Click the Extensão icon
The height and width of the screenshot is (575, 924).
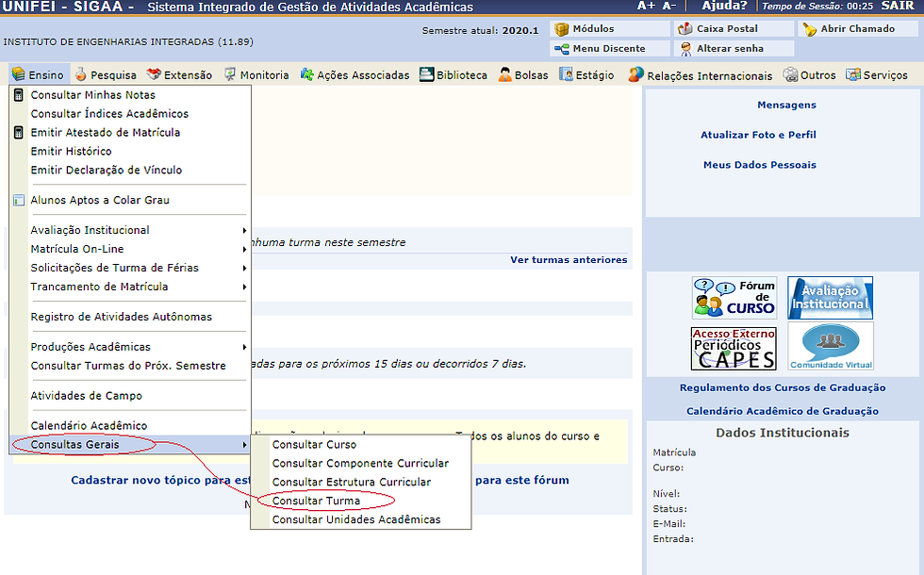point(154,74)
